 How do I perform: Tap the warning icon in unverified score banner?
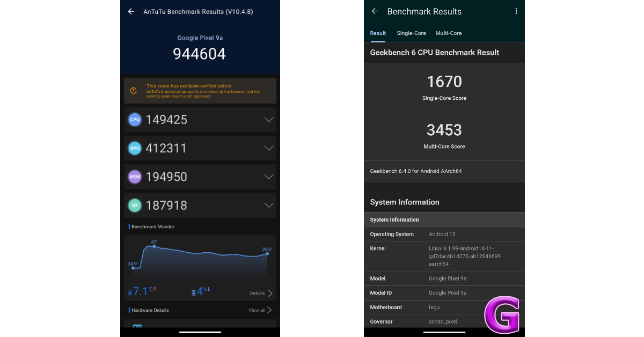pos(133,91)
